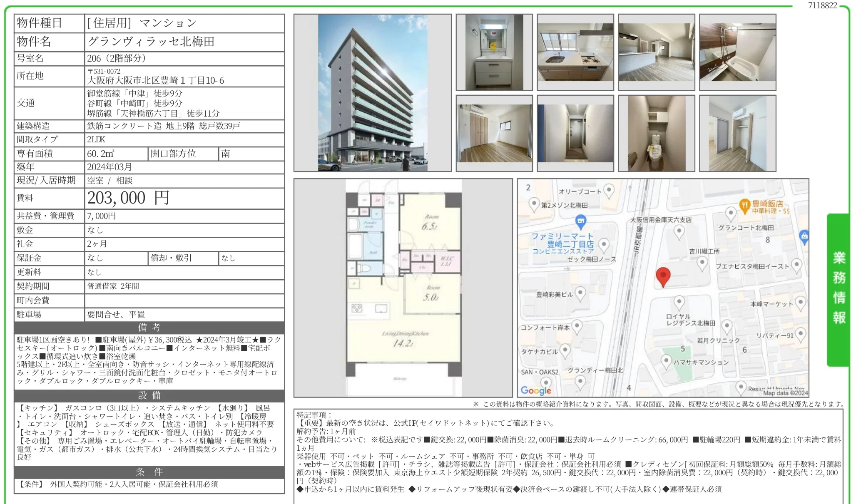The width and height of the screenshot is (856, 504).
Task: Click the 豊崎飯店 restaurant marker icon
Action: click(x=744, y=205)
